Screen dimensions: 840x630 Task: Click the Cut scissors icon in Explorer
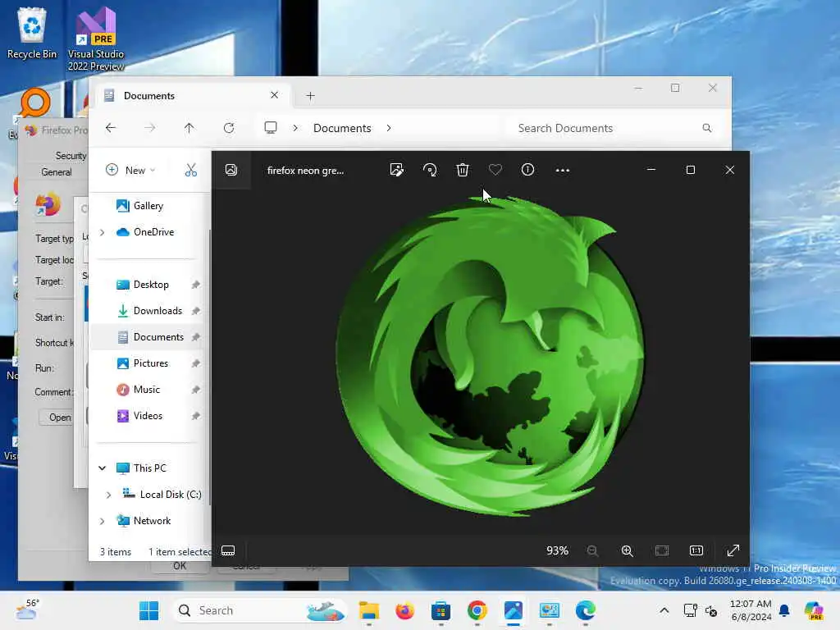coord(190,170)
